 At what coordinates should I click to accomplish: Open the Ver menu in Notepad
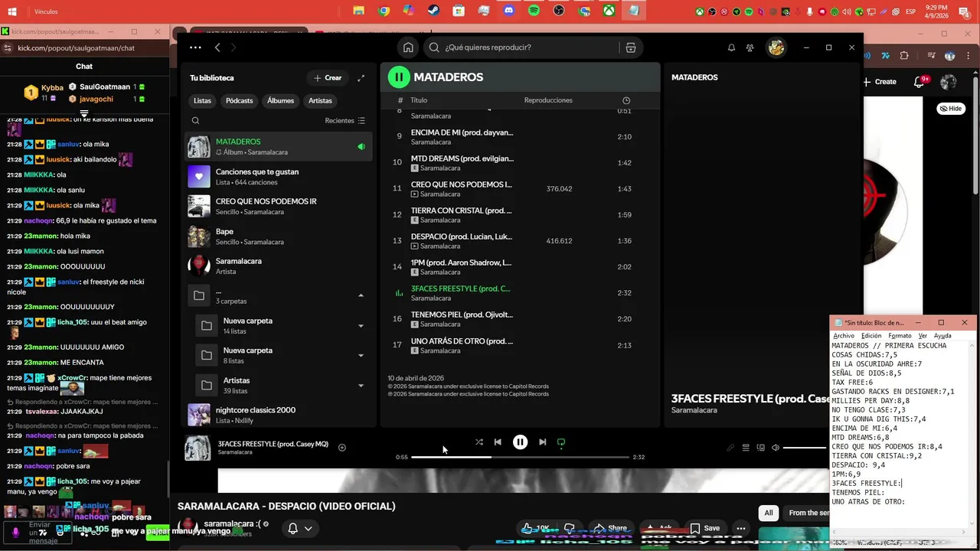pos(923,336)
